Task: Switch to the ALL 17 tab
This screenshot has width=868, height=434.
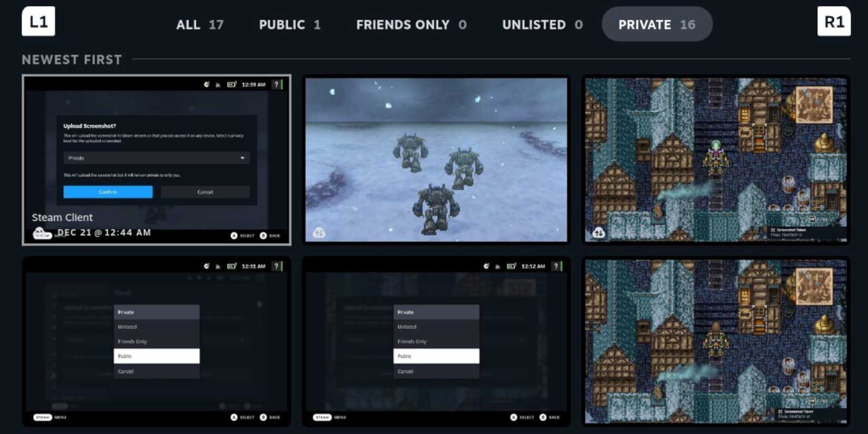Action: click(x=200, y=25)
